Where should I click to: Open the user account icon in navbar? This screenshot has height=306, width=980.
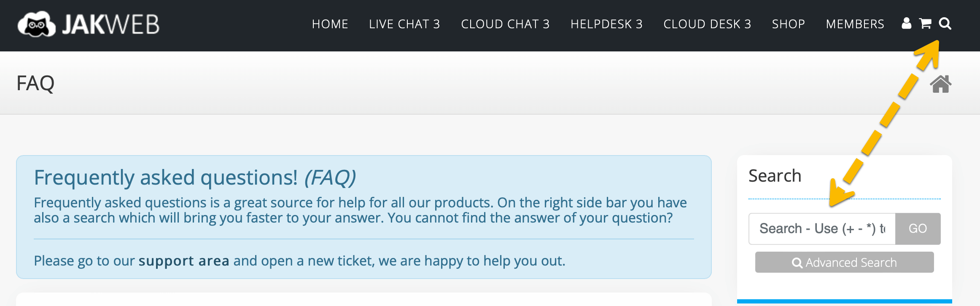[x=906, y=24]
